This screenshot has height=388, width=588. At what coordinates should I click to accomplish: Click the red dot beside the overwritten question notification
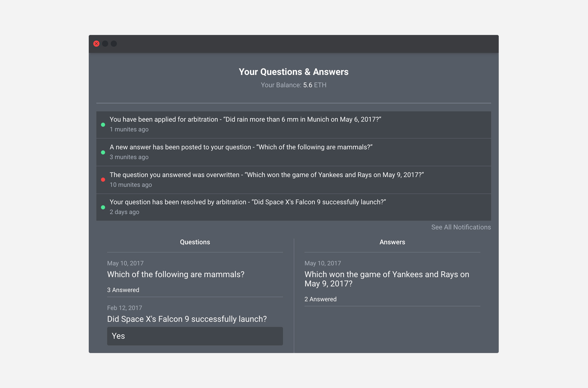tap(103, 180)
